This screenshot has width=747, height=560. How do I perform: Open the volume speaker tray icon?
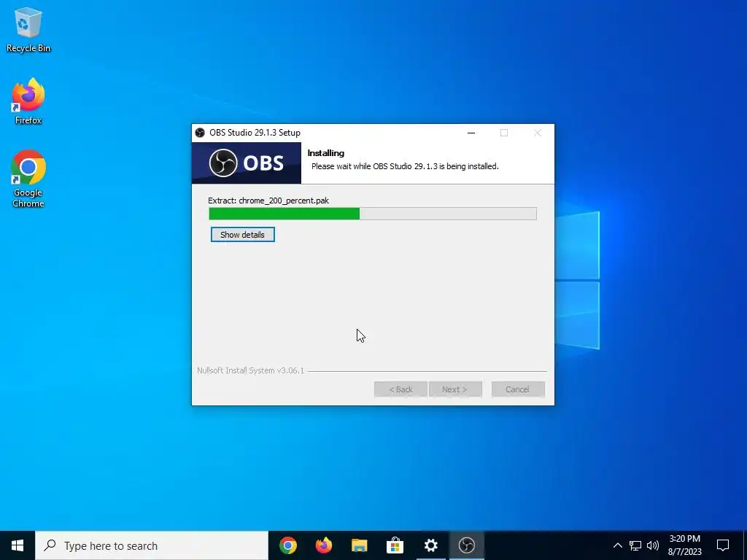point(653,545)
